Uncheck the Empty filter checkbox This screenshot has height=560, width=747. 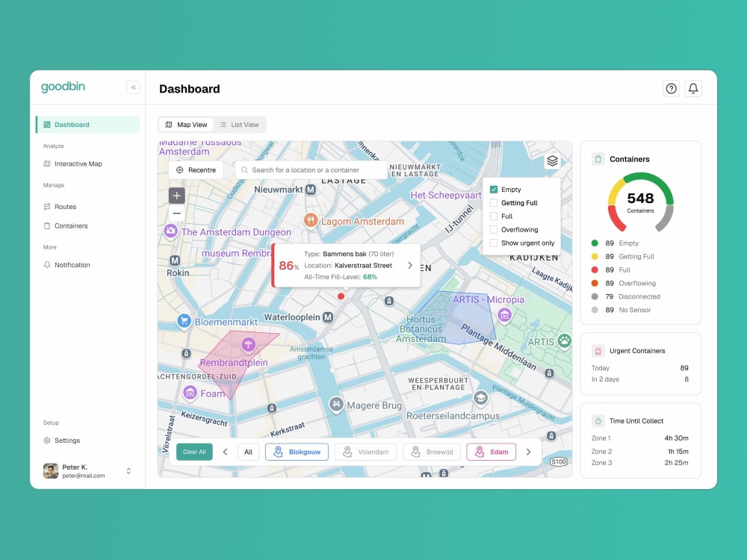(494, 190)
